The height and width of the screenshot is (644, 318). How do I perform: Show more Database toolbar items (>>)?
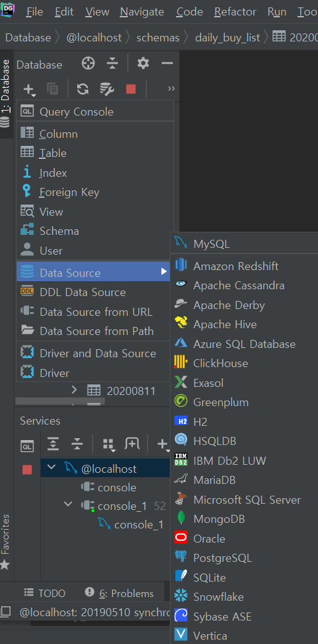171,89
